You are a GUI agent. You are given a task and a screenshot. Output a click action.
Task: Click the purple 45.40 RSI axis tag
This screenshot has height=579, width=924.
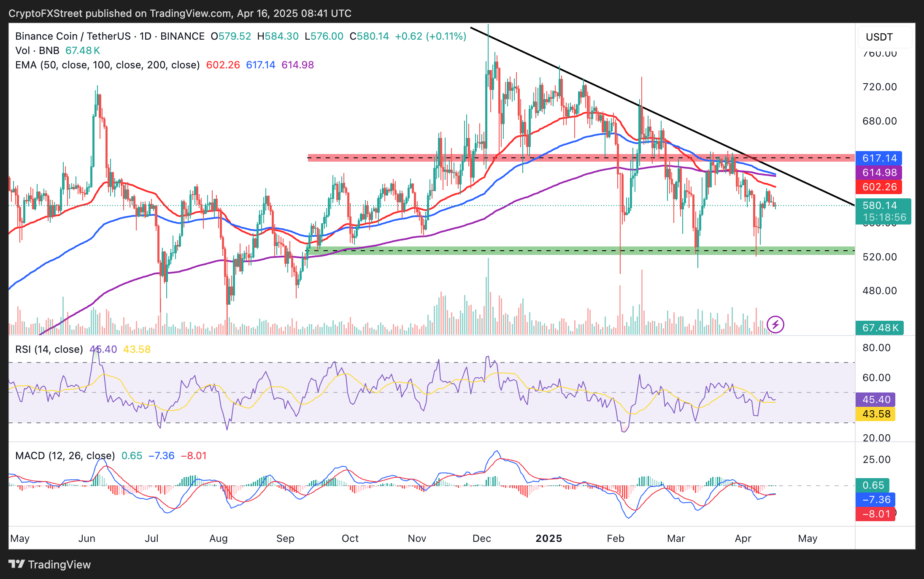[875, 399]
